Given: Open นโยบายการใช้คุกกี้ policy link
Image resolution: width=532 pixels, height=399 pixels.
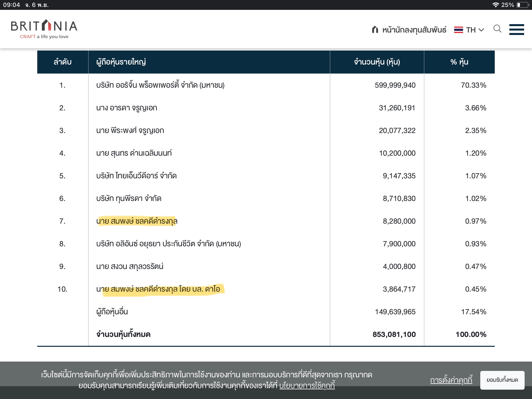Looking at the screenshot, I should tap(307, 385).
